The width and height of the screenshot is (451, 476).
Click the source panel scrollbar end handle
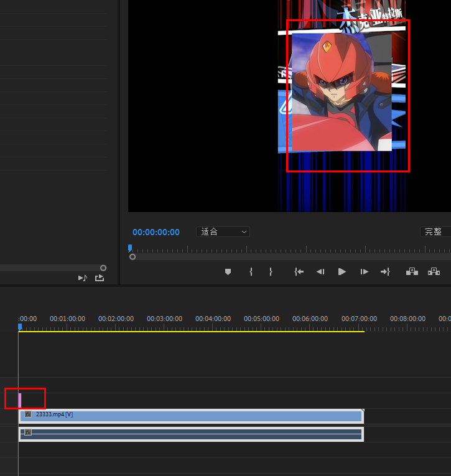coord(103,268)
